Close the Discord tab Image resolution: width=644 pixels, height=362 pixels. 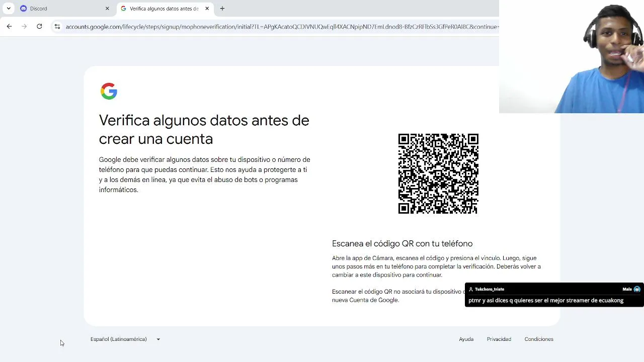(x=107, y=9)
